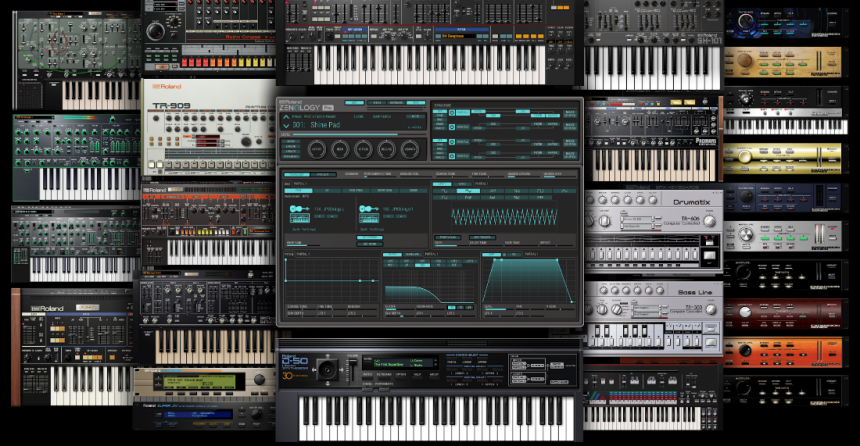Open the ENV/LFO tab beside FILTER
Viewport: 860px width, 446px height.
point(412,254)
